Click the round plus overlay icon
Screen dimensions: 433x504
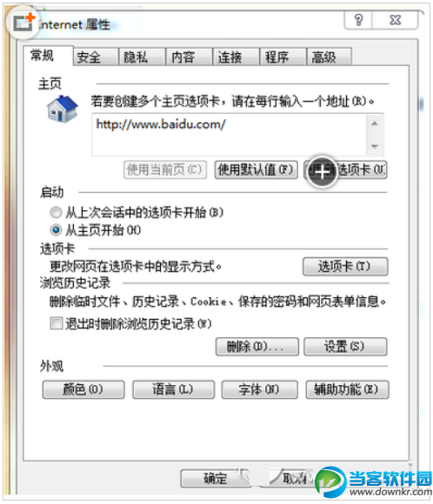coord(322,172)
